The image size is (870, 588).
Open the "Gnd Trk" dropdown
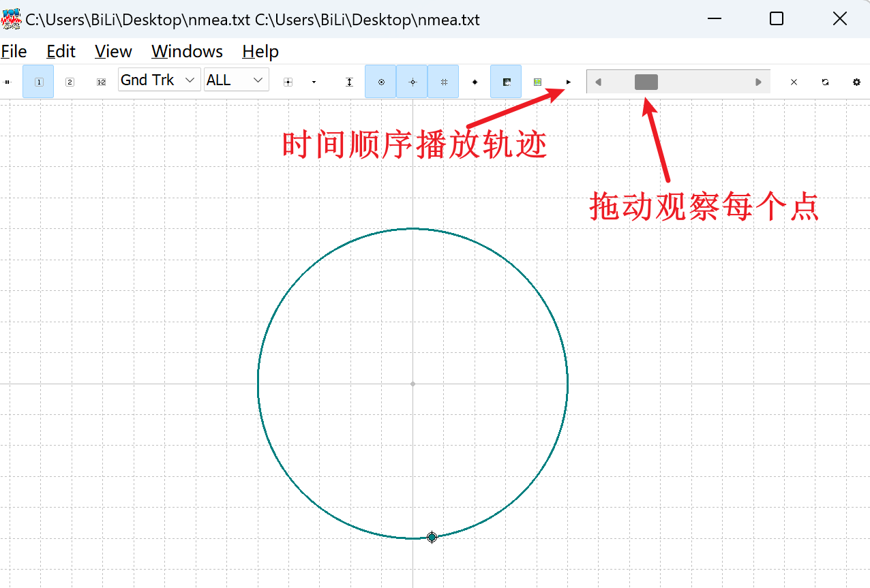[159, 80]
